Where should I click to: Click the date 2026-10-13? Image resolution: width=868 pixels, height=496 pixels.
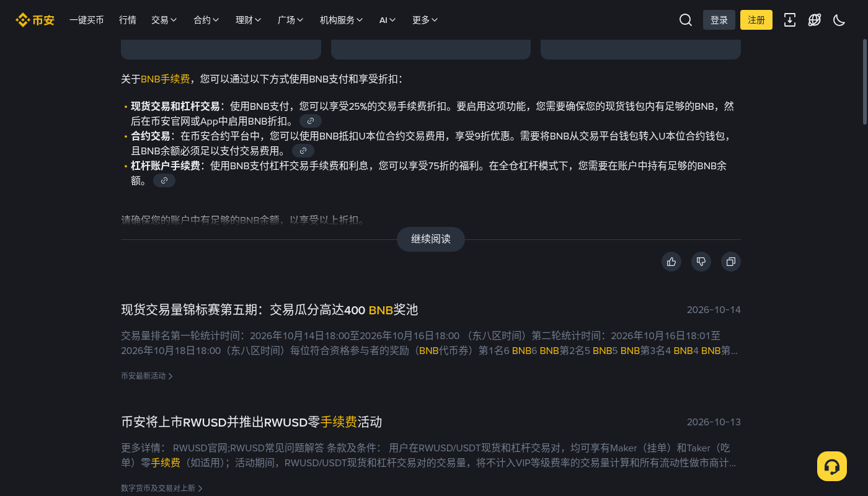(x=714, y=422)
